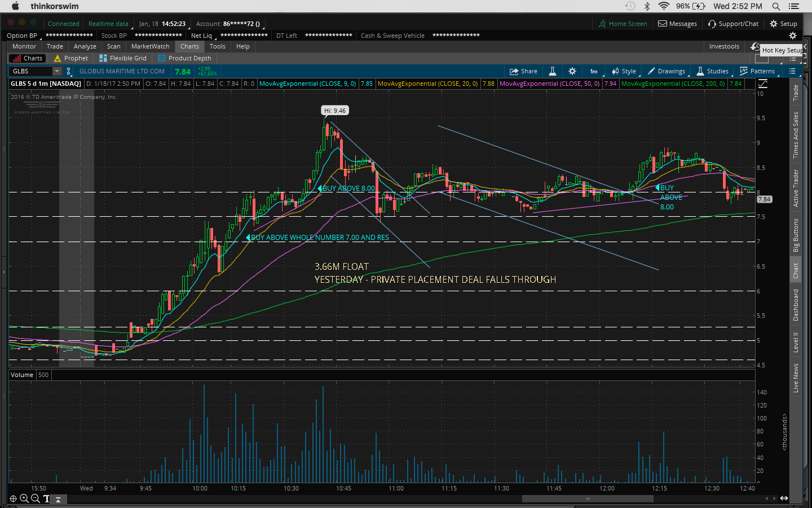Open the 1m timeframe dropdown
The width and height of the screenshot is (812, 508).
(x=594, y=71)
